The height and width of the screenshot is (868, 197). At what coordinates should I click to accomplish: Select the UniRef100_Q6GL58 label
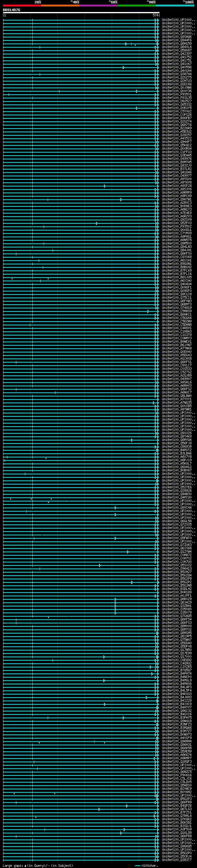177,521
